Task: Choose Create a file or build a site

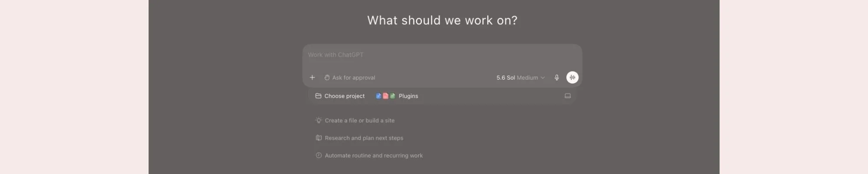Action: 355,120
